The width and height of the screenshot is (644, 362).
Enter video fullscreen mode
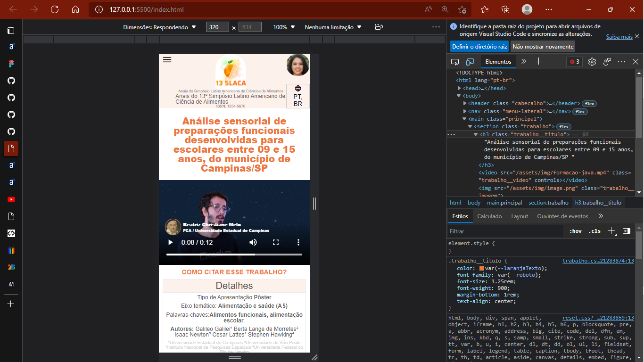click(x=276, y=242)
